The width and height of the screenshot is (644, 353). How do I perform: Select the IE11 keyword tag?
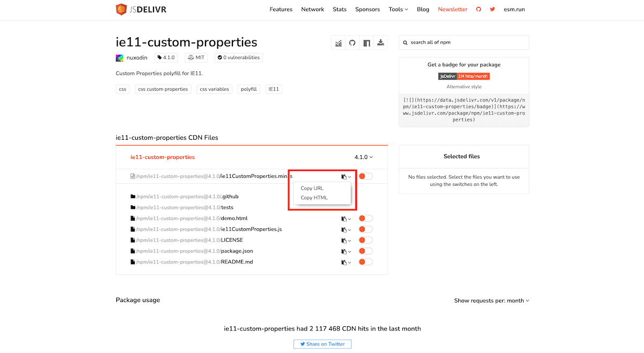pos(274,89)
